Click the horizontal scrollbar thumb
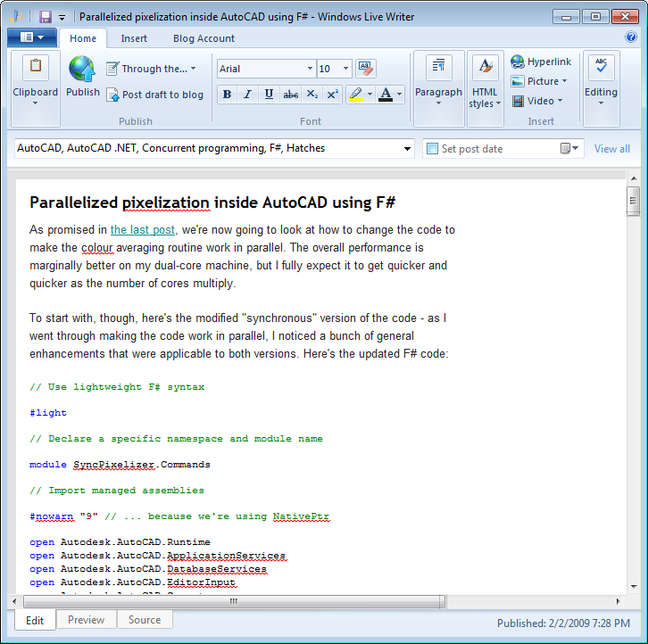Viewport: 648px width, 644px height. click(235, 601)
